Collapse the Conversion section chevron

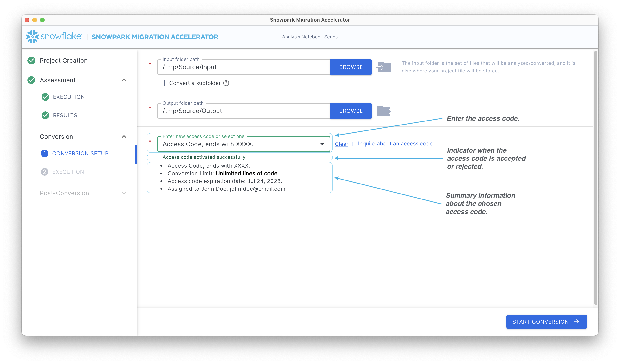pyautogui.click(x=124, y=137)
